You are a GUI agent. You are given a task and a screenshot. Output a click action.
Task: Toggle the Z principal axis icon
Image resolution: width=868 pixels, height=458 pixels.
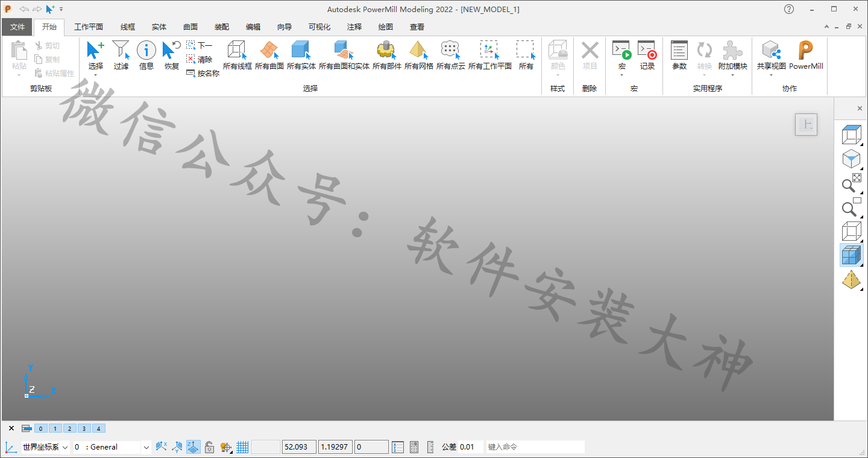coord(193,447)
